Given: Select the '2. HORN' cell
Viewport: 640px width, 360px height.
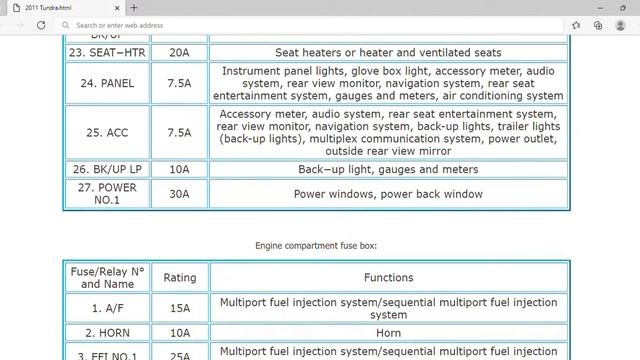Looking at the screenshot, I should coord(107,333).
